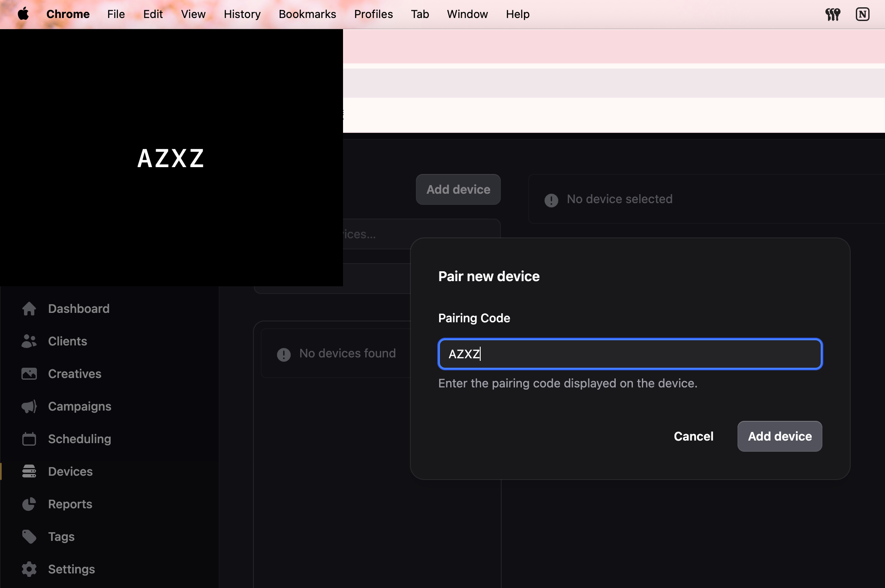
Task: Cancel the Pair new device dialog
Action: pyautogui.click(x=693, y=436)
